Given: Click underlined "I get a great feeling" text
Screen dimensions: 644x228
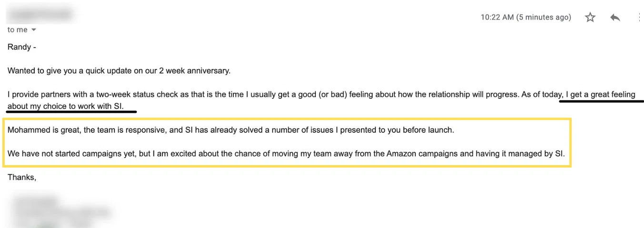Looking at the screenshot, I should pyautogui.click(x=600, y=94).
